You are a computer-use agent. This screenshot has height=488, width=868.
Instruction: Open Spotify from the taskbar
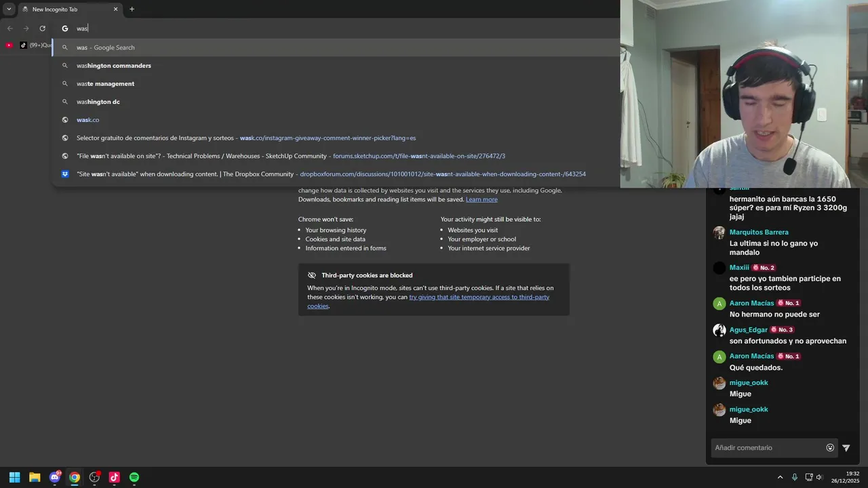pyautogui.click(x=134, y=477)
